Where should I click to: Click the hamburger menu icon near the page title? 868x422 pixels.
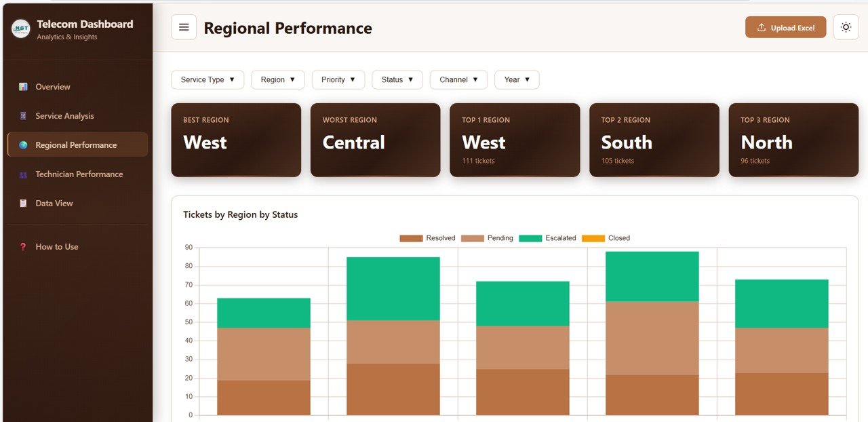tap(183, 26)
